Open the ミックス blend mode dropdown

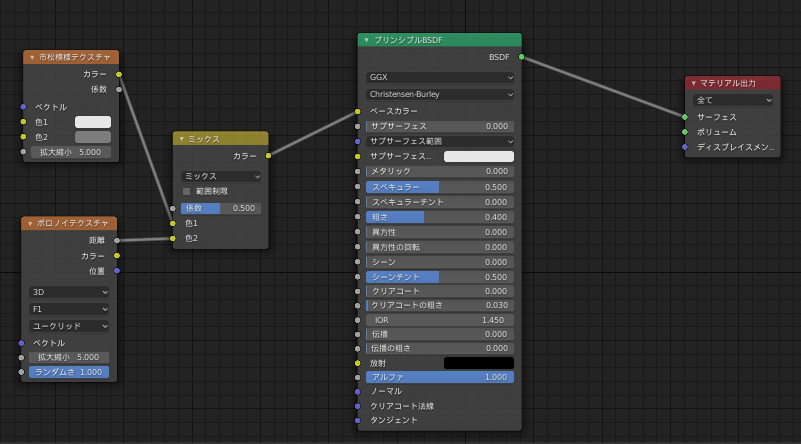click(221, 176)
